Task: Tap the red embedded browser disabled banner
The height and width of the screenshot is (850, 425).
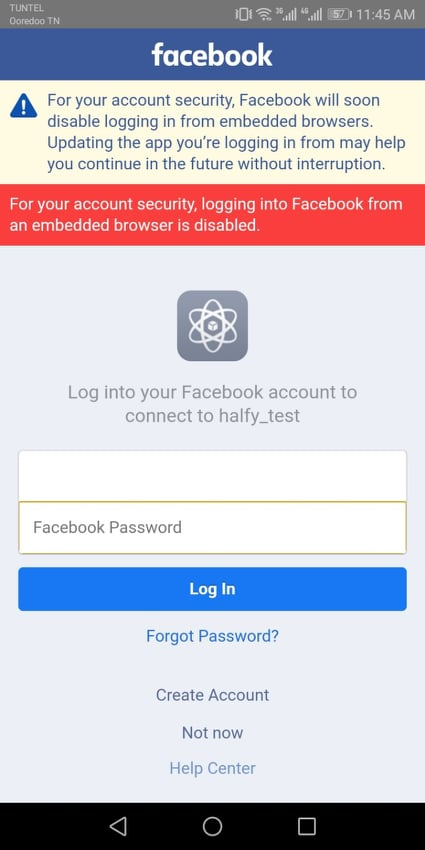Action: pyautogui.click(x=212, y=215)
